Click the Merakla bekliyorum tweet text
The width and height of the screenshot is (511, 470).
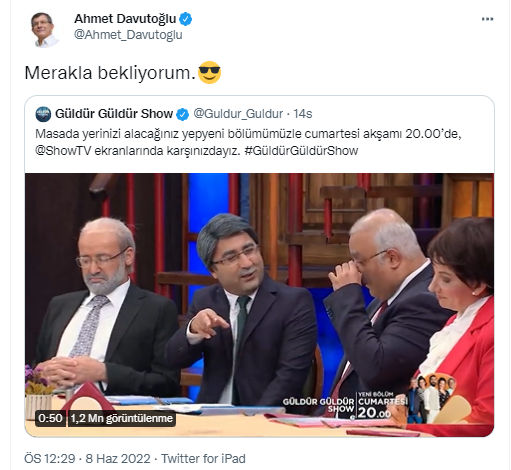[110, 73]
